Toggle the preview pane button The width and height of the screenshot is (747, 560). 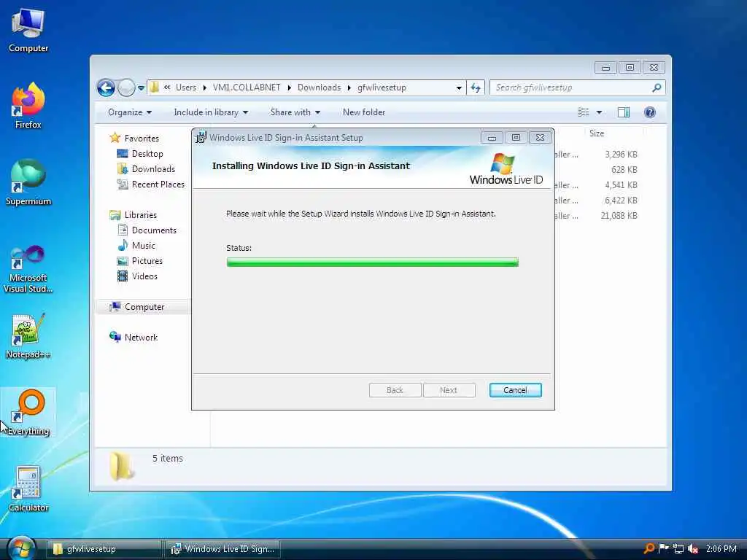[x=624, y=112]
